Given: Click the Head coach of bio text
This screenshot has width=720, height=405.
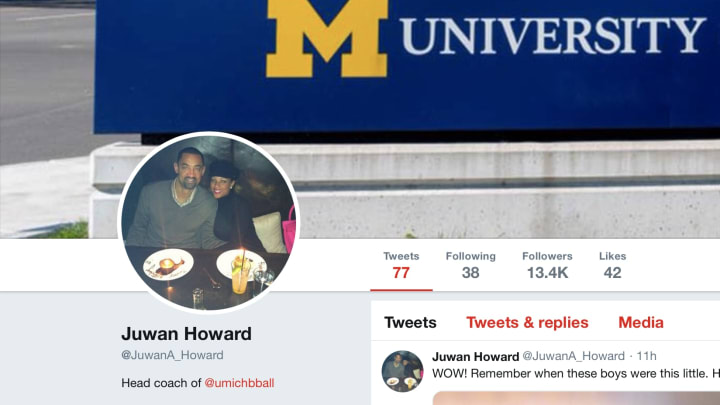Looking at the screenshot, I should pyautogui.click(x=161, y=383).
